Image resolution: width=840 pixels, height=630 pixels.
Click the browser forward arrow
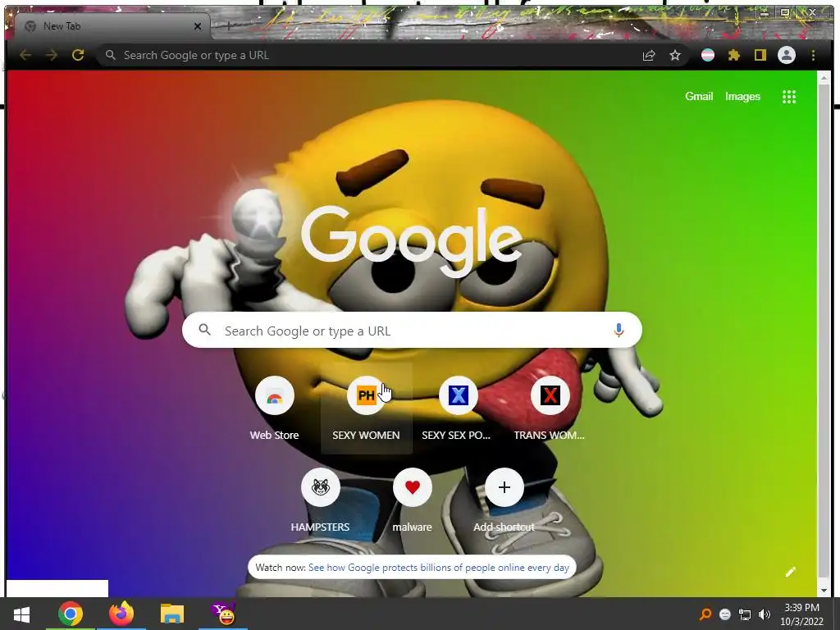click(52, 55)
